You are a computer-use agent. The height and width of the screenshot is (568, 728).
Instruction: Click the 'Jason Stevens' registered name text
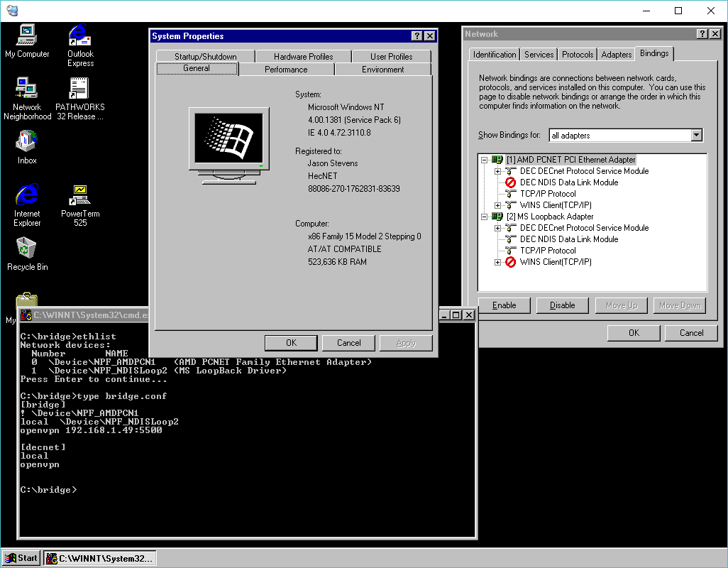point(333,163)
